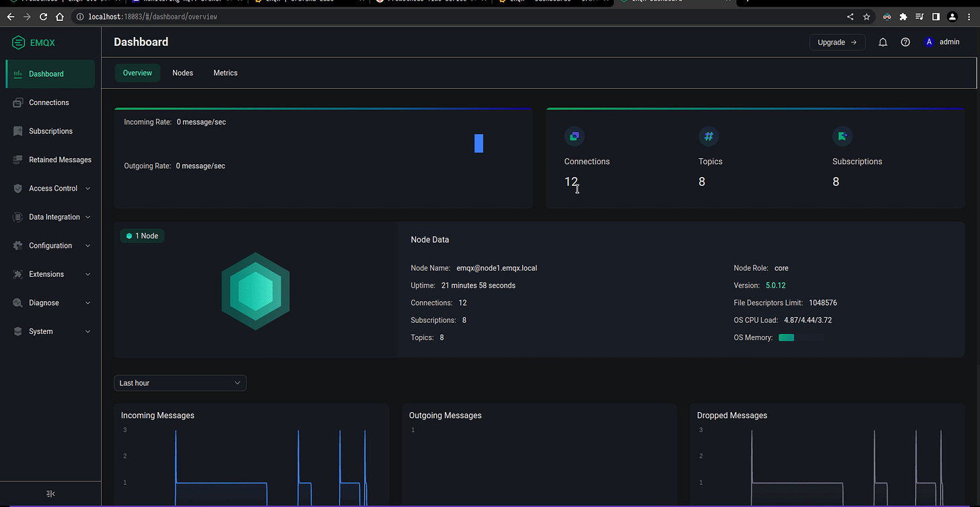Open the Connections sidebar page
The width and height of the screenshot is (980, 507).
click(x=50, y=102)
